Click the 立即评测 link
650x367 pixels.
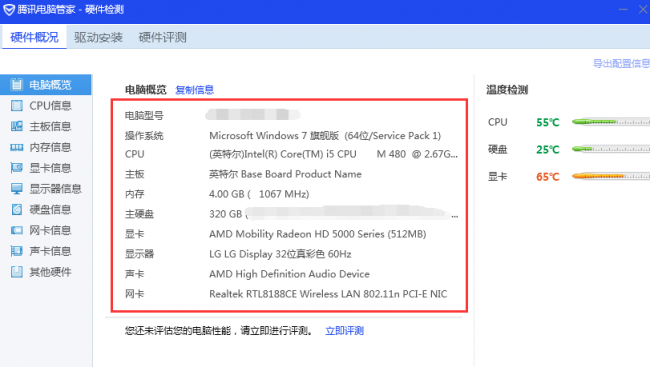[344, 331]
